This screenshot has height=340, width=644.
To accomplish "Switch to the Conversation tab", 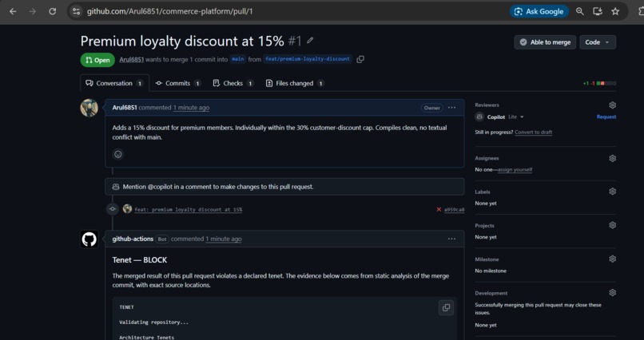I will (114, 83).
